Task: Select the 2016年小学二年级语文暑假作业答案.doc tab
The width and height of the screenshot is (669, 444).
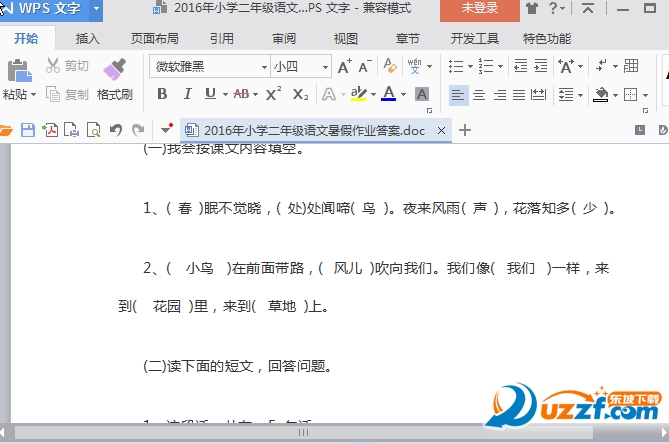Action: [316, 131]
